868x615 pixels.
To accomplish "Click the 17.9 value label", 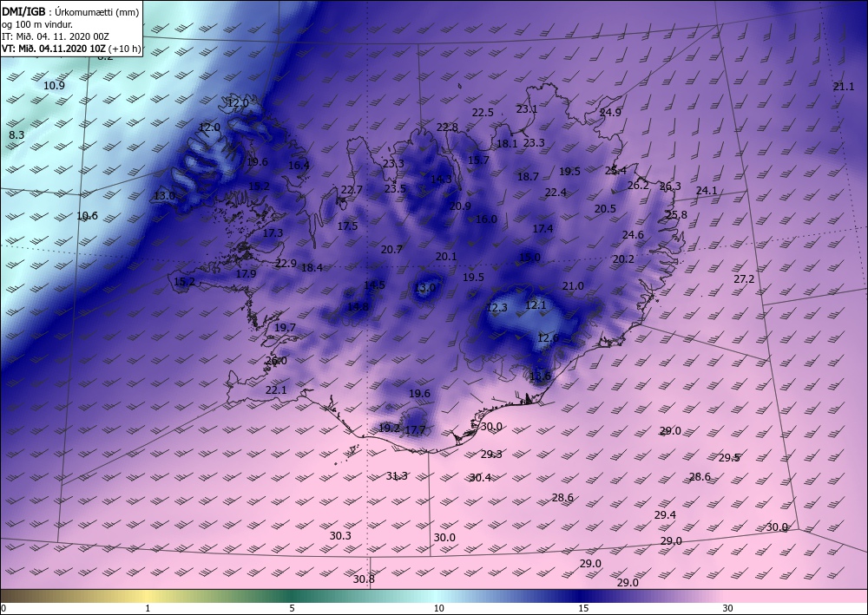I will [246, 274].
